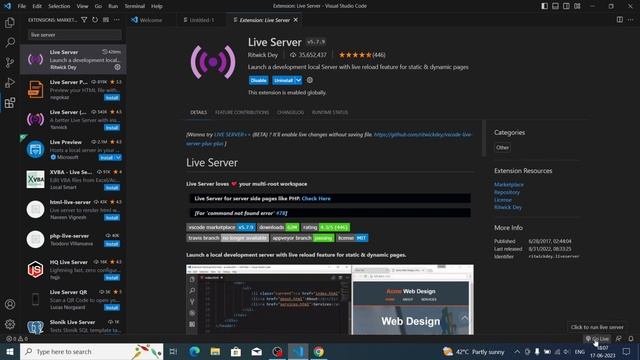Click the Uninstall button
This screenshot has width=640, height=360.
[x=284, y=80]
